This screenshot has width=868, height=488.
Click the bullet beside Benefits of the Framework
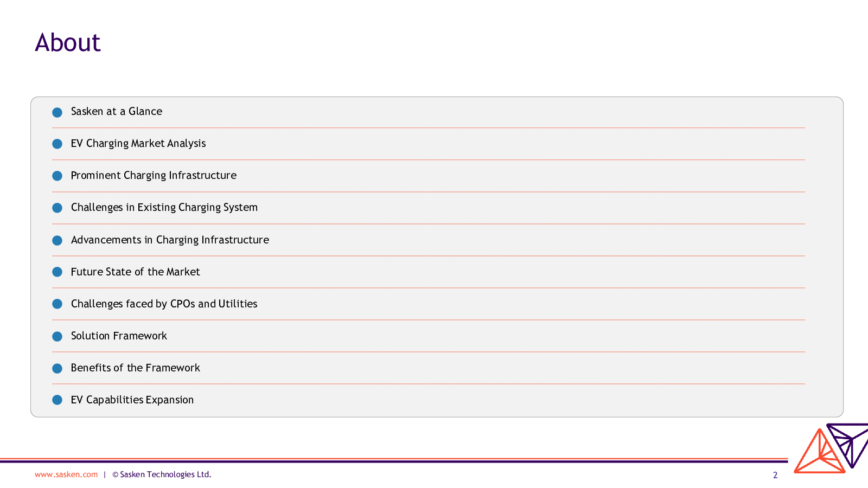(x=57, y=368)
